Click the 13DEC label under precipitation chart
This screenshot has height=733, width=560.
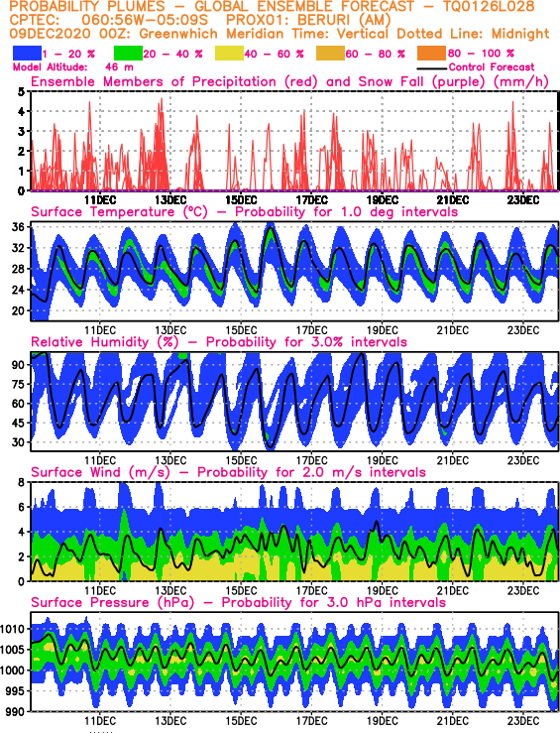click(x=170, y=200)
